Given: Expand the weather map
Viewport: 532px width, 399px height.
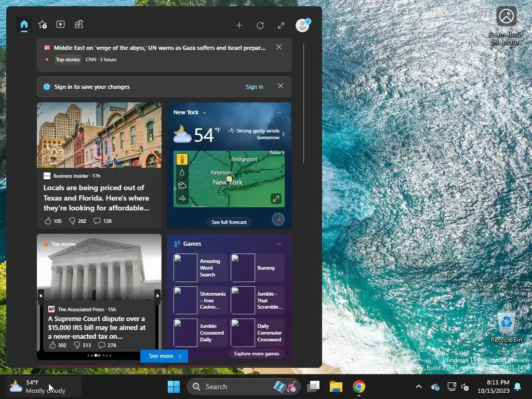Looking at the screenshot, I should click(x=276, y=199).
